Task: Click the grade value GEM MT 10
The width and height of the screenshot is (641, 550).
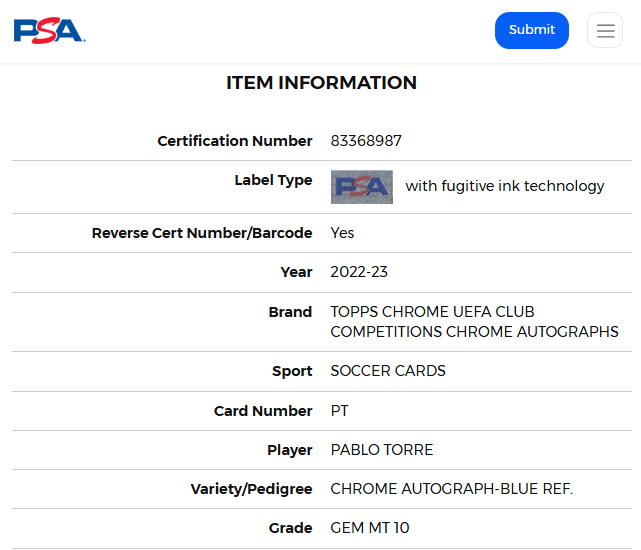Action: (x=370, y=528)
